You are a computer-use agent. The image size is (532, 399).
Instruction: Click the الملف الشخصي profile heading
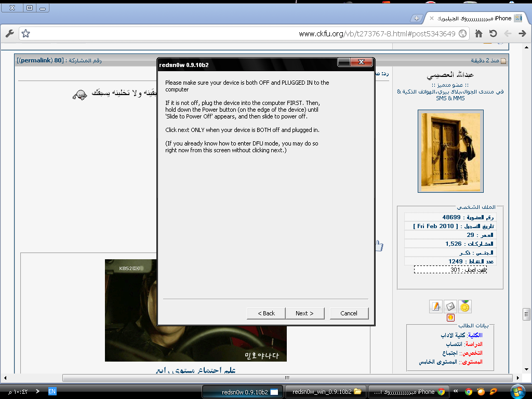coord(476,207)
